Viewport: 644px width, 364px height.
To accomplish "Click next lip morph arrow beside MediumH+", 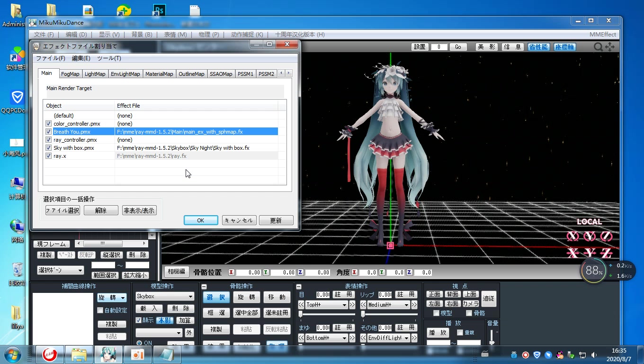I will coord(414,305).
